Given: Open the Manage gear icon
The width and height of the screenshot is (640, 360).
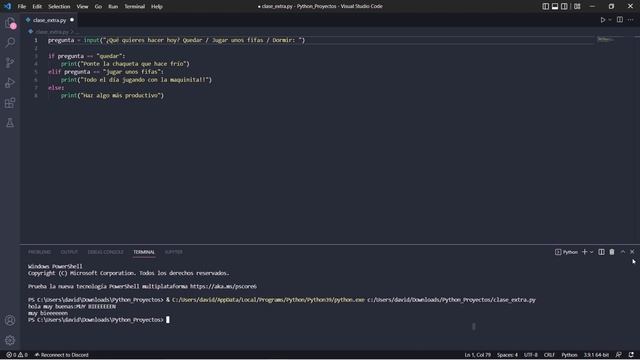Looking at the screenshot, I should 10,340.
